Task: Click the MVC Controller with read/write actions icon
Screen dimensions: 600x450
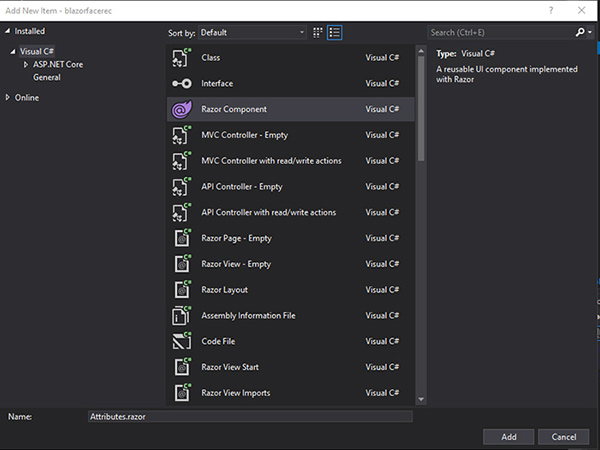Action: (182, 161)
